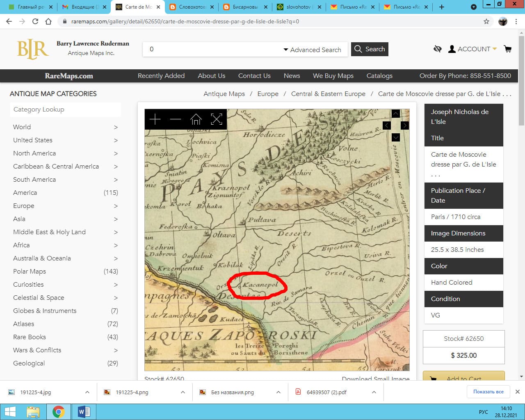
Task: Open a new browser tab
Action: [442, 7]
